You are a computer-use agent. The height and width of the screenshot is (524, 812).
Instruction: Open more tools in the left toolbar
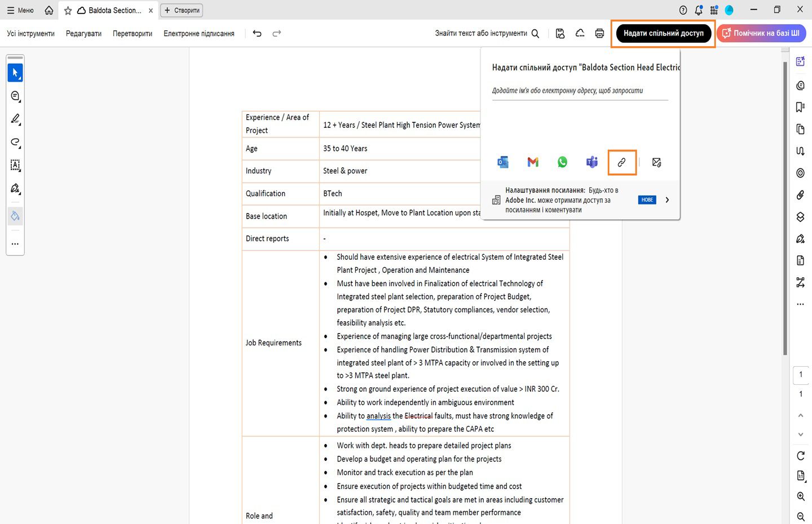coord(15,244)
